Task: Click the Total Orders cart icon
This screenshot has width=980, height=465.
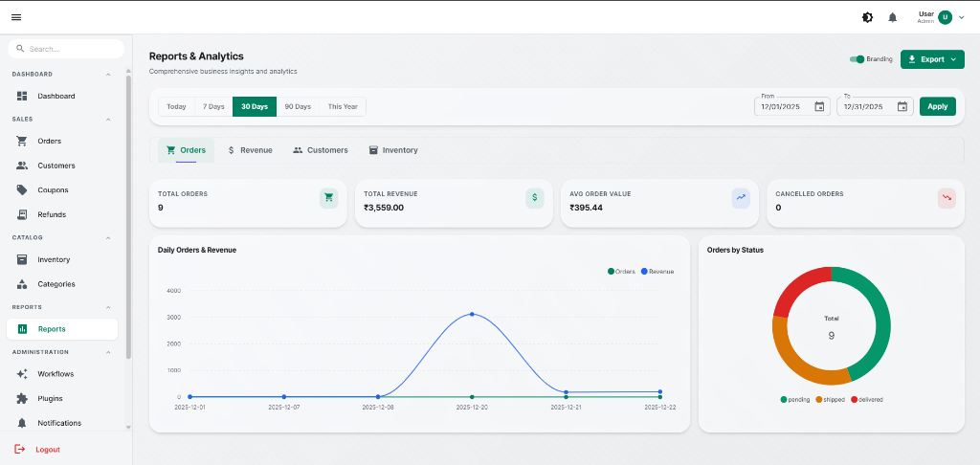Action: [x=329, y=198]
